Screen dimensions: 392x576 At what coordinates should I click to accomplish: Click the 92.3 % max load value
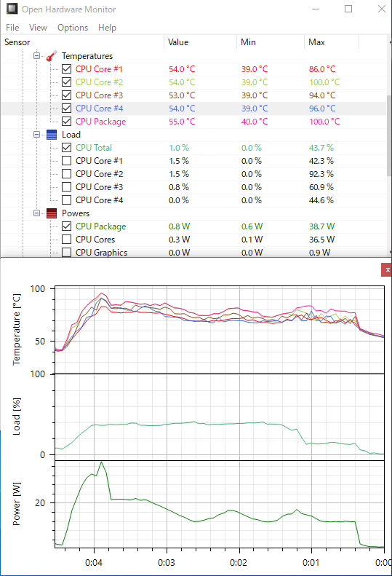pos(321,174)
